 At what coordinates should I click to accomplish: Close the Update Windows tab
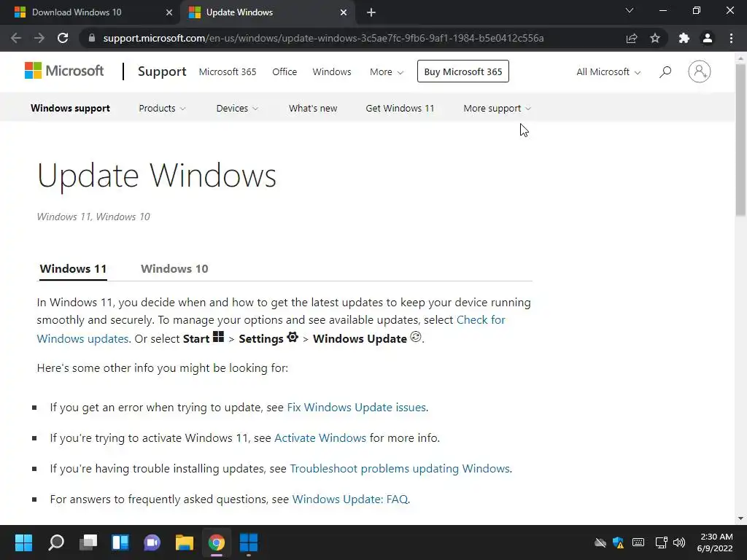[343, 12]
